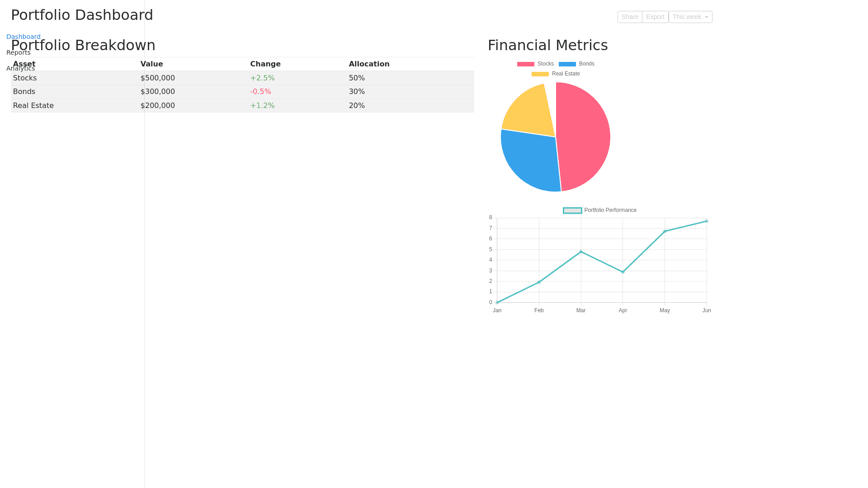Toggle the Bonds legend swatch

pos(567,64)
